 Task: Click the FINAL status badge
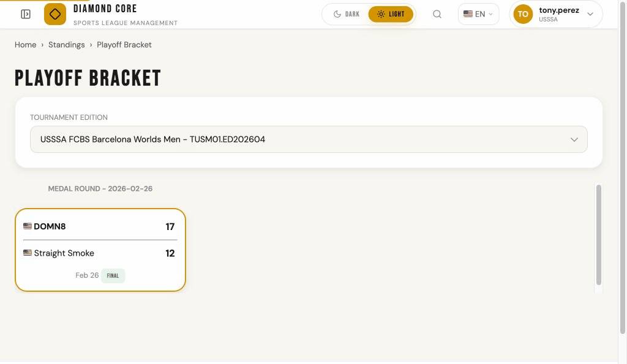click(x=113, y=276)
